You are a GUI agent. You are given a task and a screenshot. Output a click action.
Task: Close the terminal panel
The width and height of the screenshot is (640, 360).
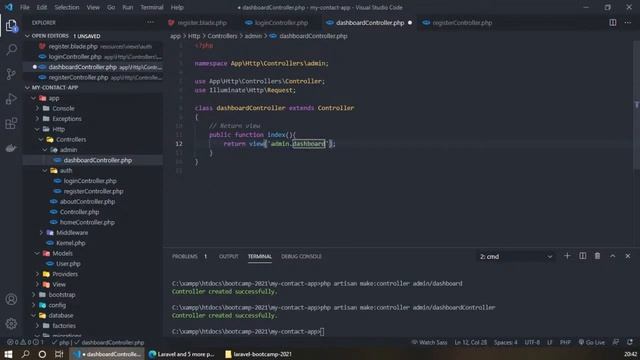pos(628,256)
